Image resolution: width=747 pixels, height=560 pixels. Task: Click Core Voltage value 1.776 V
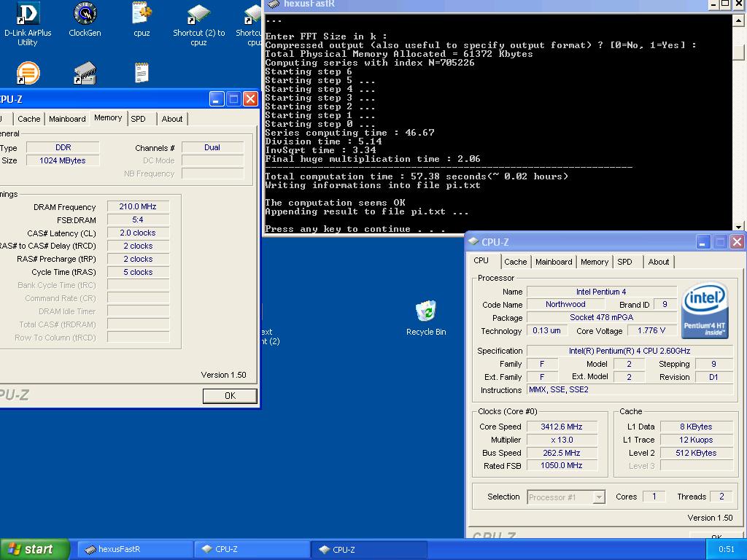tap(651, 330)
